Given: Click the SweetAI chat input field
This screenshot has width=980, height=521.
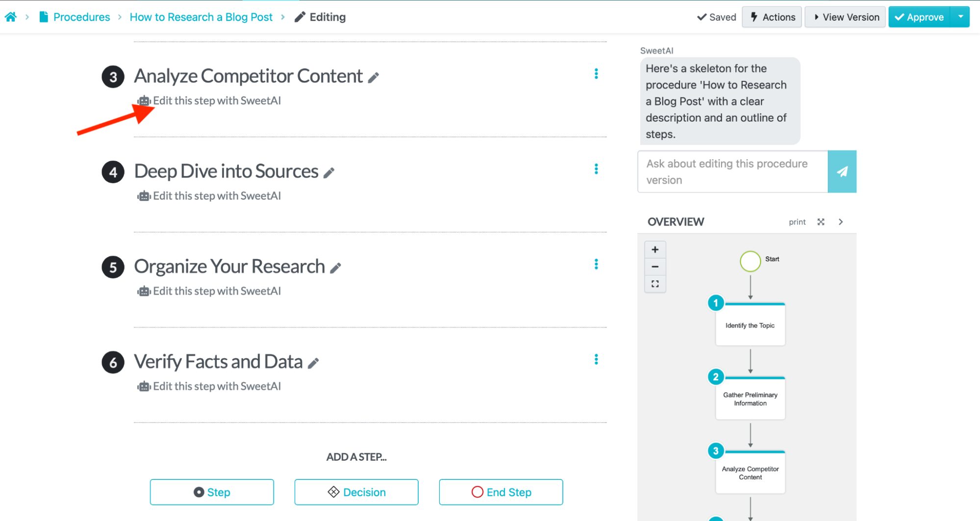Looking at the screenshot, I should (732, 172).
